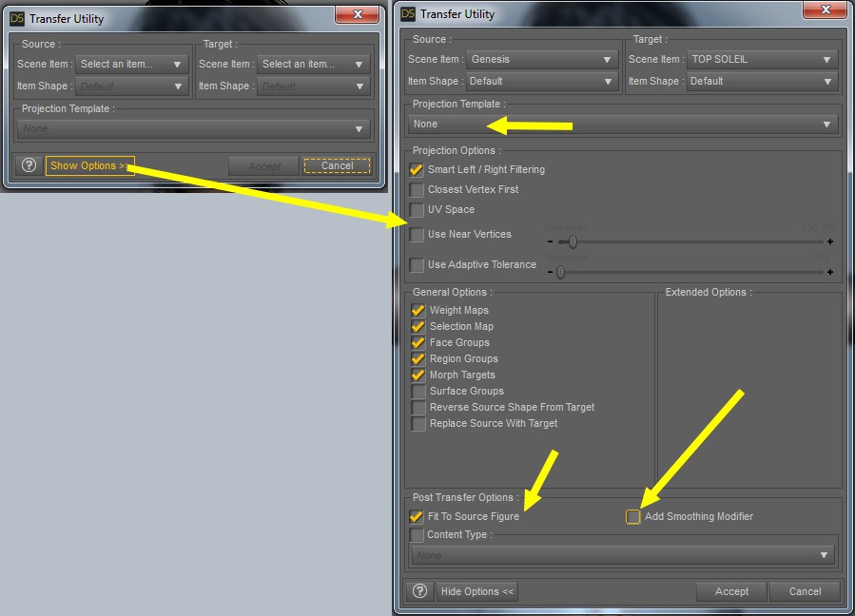The height and width of the screenshot is (616, 855).
Task: Click greyed Accept in small Transfer Utility window
Action: tap(264, 165)
